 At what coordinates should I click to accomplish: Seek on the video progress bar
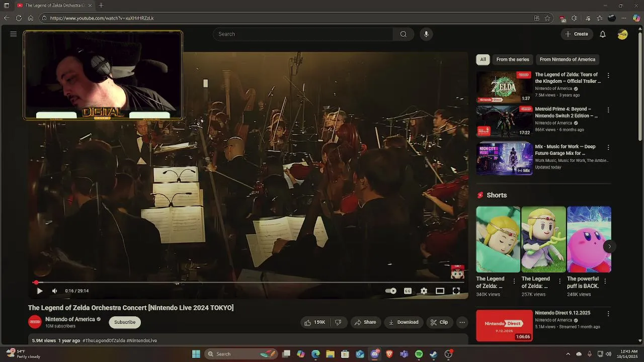point(249,283)
